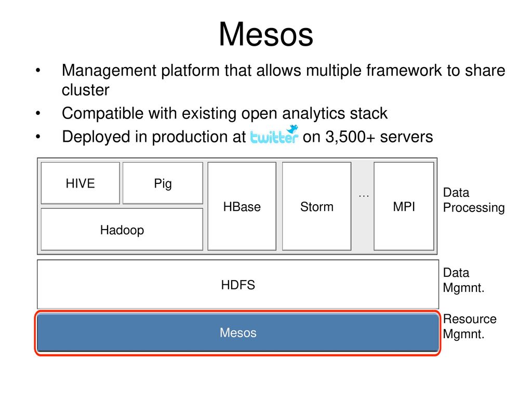The width and height of the screenshot is (532, 399).
Task: Select the MPI block
Action: pos(404,206)
